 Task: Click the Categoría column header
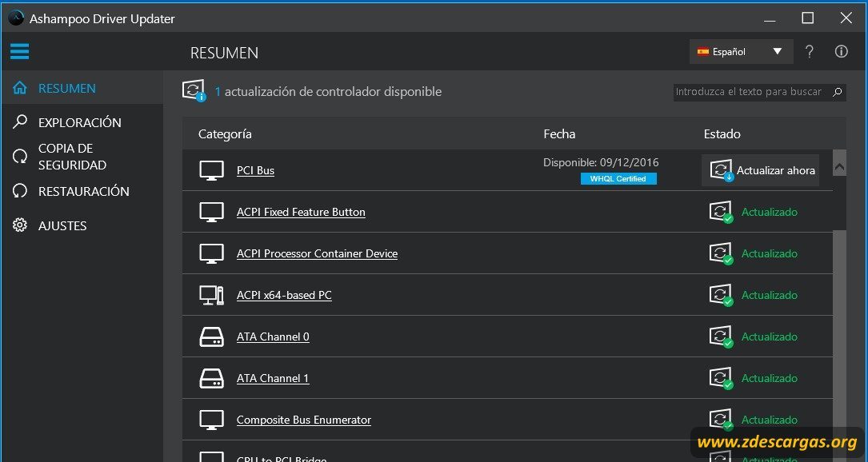(225, 134)
